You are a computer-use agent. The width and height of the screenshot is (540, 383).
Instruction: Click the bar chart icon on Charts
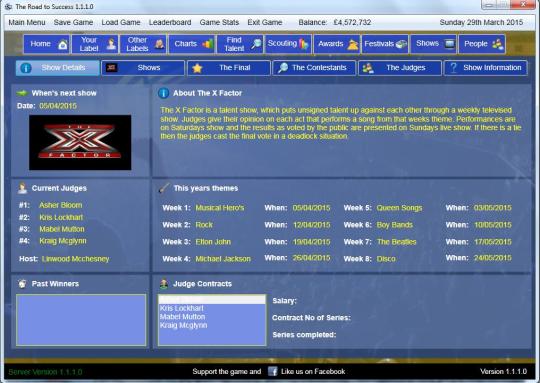point(208,44)
